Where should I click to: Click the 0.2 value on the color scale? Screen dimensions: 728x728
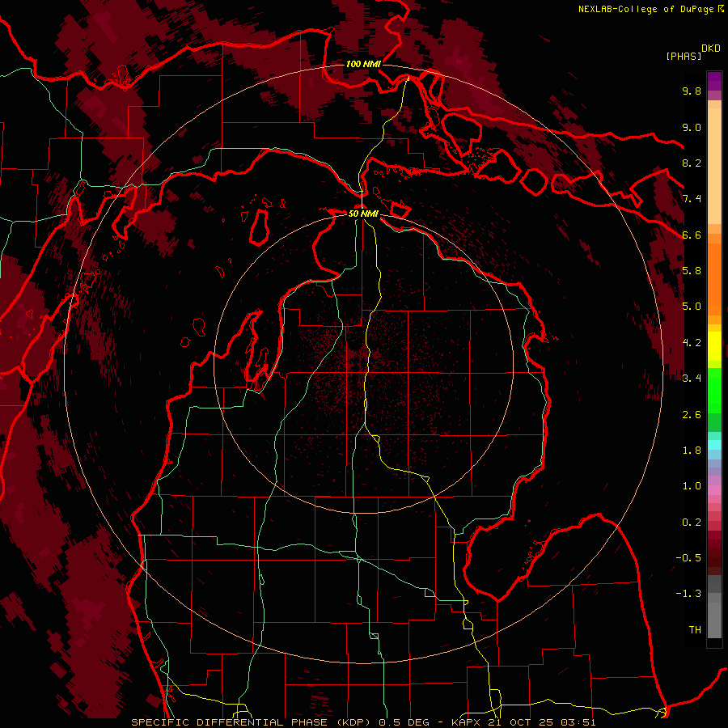[x=692, y=523]
